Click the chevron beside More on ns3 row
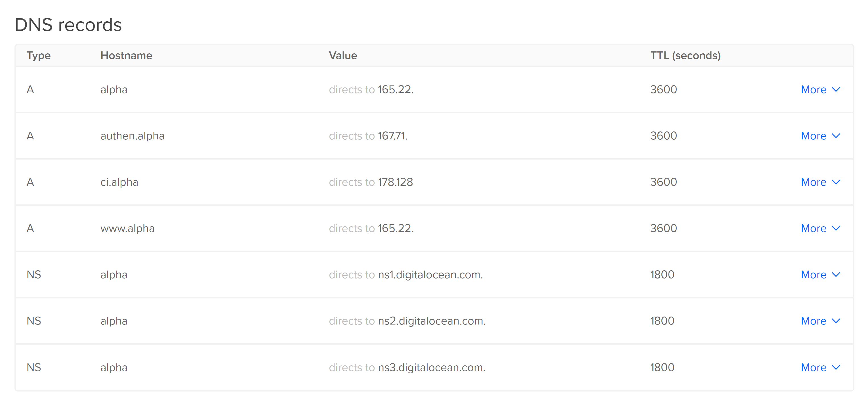 836,367
